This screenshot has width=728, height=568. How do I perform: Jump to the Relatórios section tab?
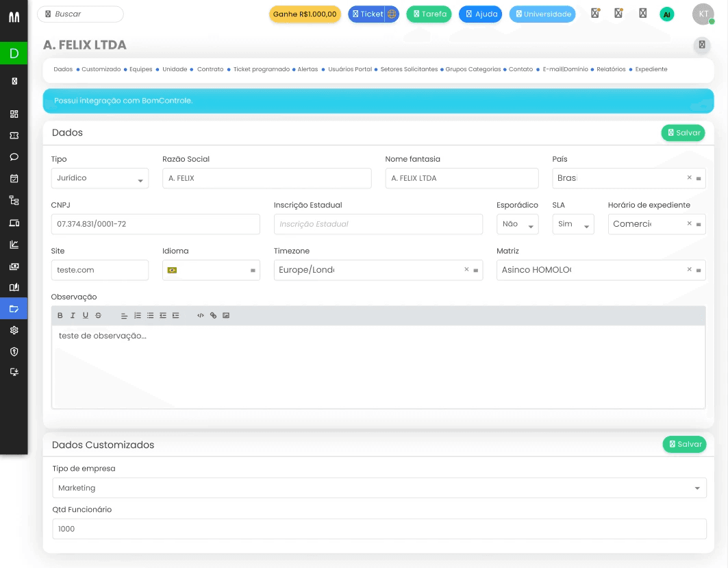[x=611, y=69]
